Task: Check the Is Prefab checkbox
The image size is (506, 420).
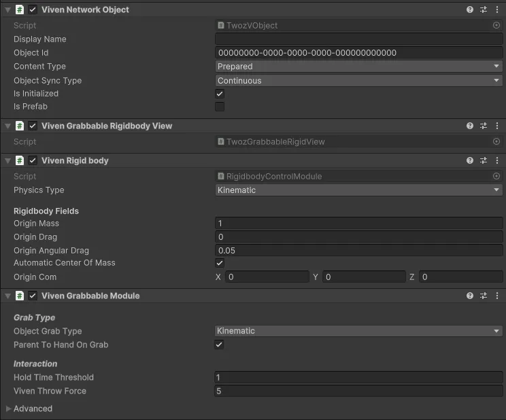Action: [x=220, y=107]
